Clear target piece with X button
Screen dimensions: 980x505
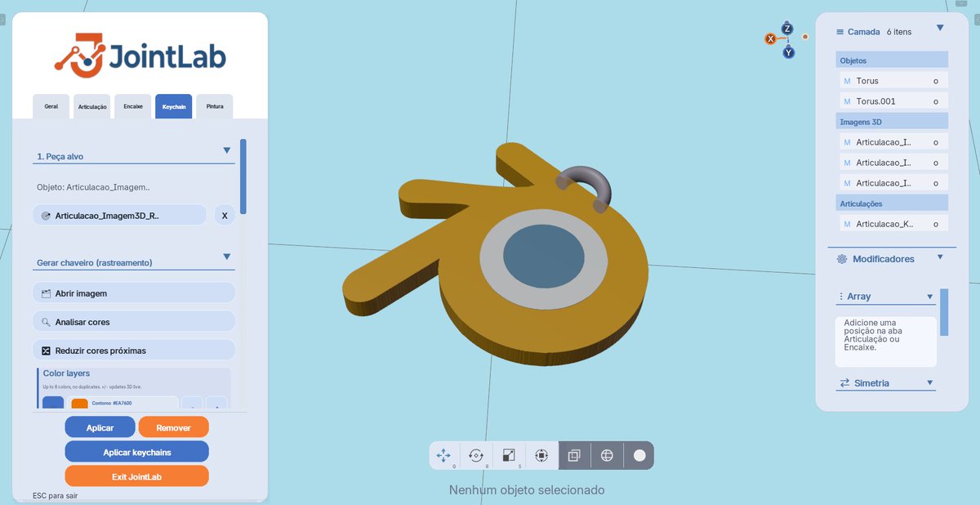pyautogui.click(x=225, y=216)
